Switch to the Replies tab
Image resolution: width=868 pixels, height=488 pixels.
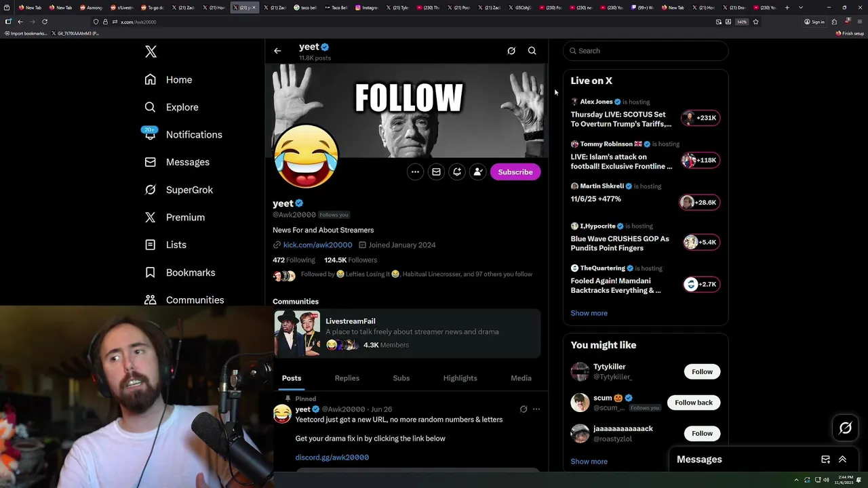click(347, 378)
